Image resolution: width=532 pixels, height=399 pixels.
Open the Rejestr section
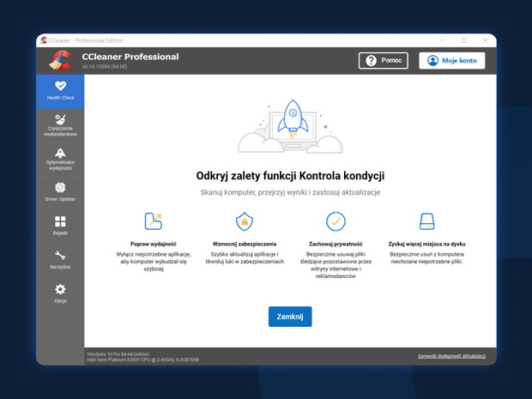(x=60, y=227)
